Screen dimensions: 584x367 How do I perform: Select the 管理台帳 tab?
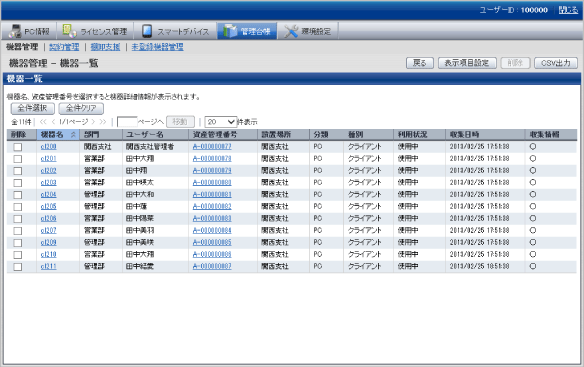pyautogui.click(x=247, y=31)
